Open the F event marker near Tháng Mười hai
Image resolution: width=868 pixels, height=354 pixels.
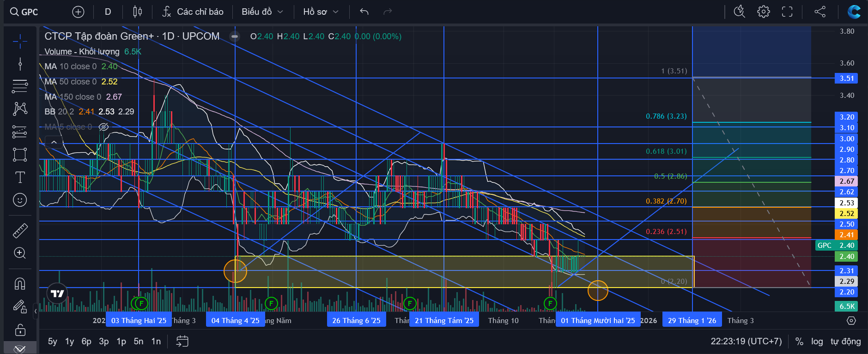550,303
